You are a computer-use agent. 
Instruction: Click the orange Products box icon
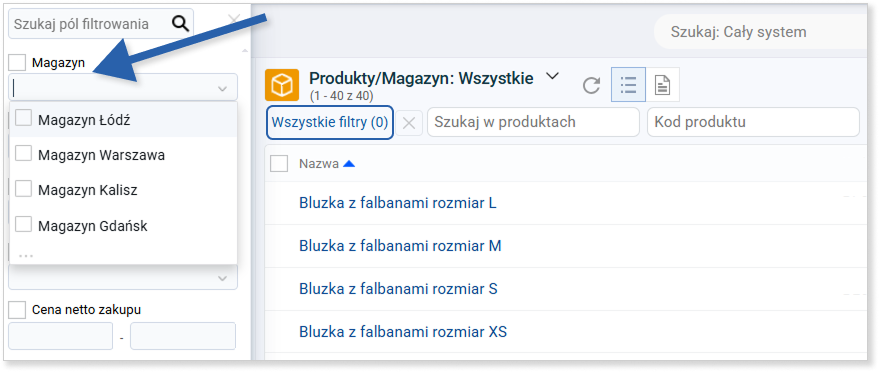[x=282, y=85]
